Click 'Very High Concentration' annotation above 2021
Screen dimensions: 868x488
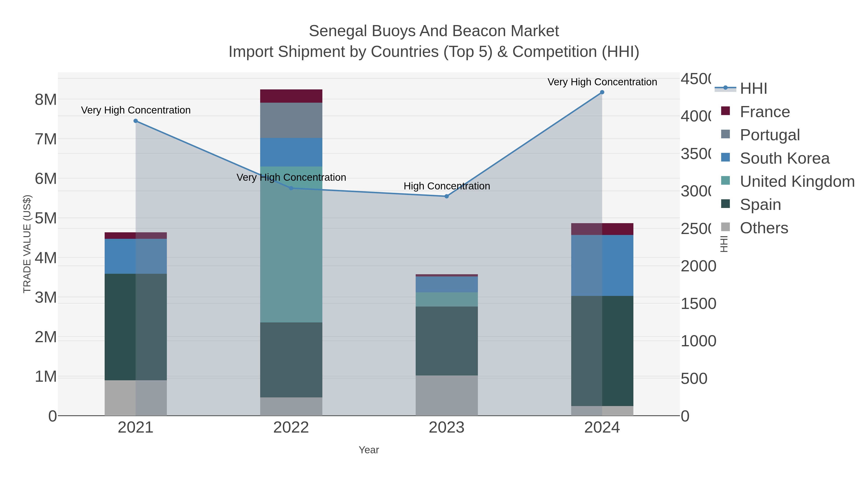pos(136,110)
